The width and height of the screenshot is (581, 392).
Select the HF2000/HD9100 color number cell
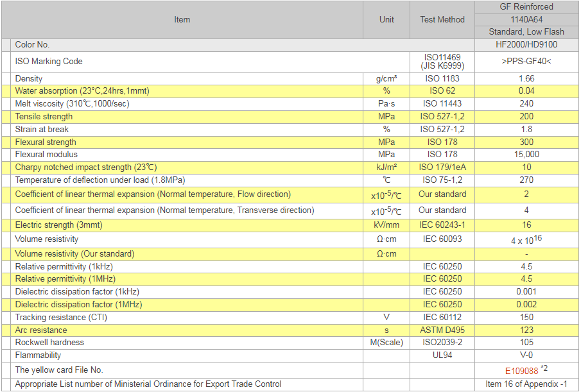point(526,45)
